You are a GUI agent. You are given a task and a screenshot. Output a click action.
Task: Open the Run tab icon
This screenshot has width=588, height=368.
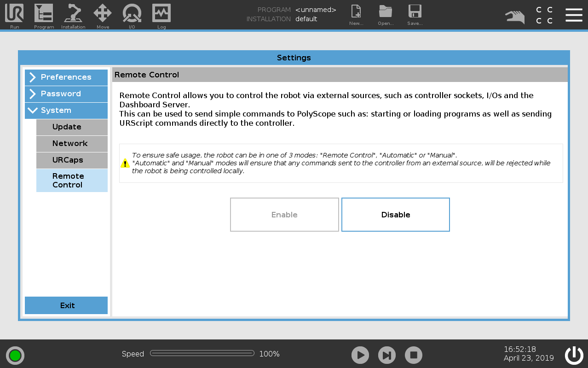tap(14, 14)
